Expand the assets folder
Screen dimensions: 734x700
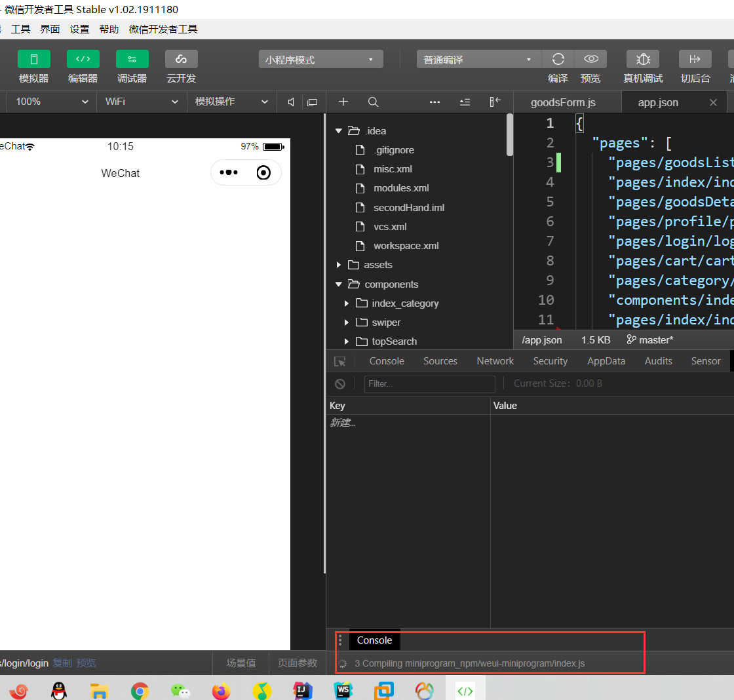338,265
